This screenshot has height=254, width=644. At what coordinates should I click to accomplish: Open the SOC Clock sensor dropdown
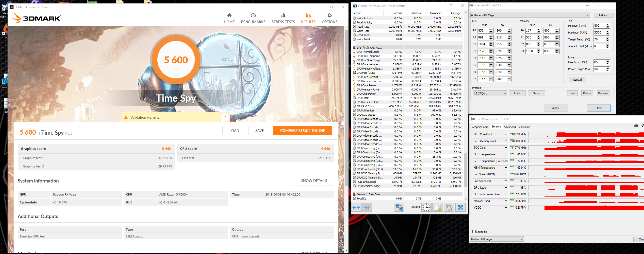click(506, 148)
